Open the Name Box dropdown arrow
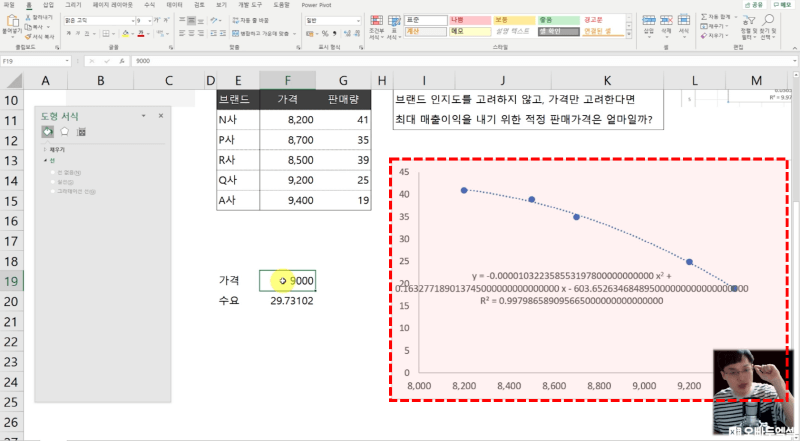800x441 pixels. (x=67, y=61)
